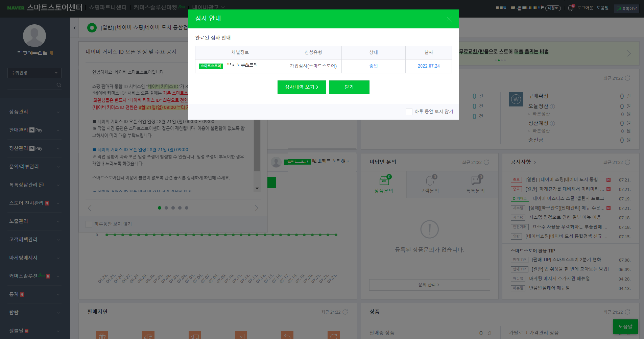
Task: Select the third notice carousel dot
Action: (x=173, y=208)
